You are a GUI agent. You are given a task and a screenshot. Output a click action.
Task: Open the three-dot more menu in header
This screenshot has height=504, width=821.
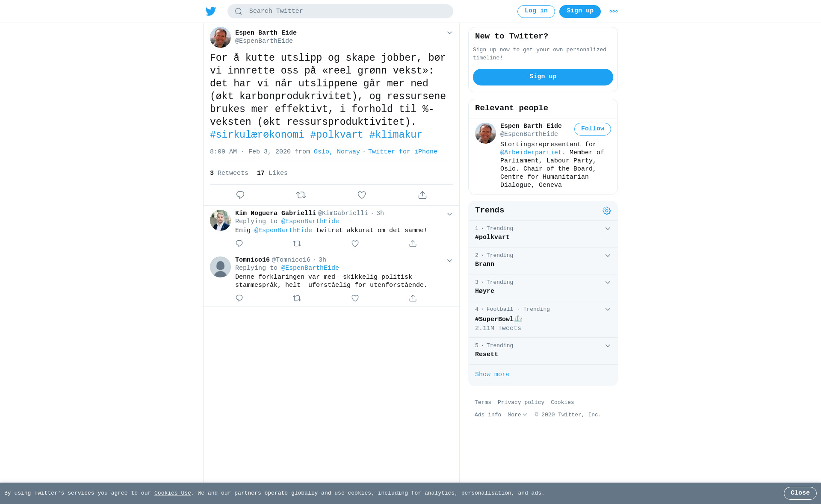pyautogui.click(x=614, y=12)
